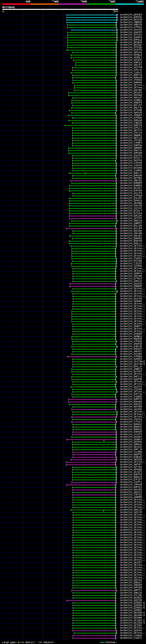146x644 pixels.
Task: Click hit UniRef100_Q9LVE2
Action: (x=131, y=236)
